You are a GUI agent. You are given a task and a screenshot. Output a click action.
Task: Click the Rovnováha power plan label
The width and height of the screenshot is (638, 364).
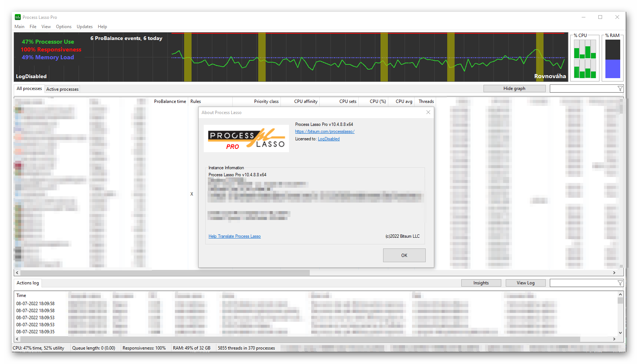(x=550, y=76)
